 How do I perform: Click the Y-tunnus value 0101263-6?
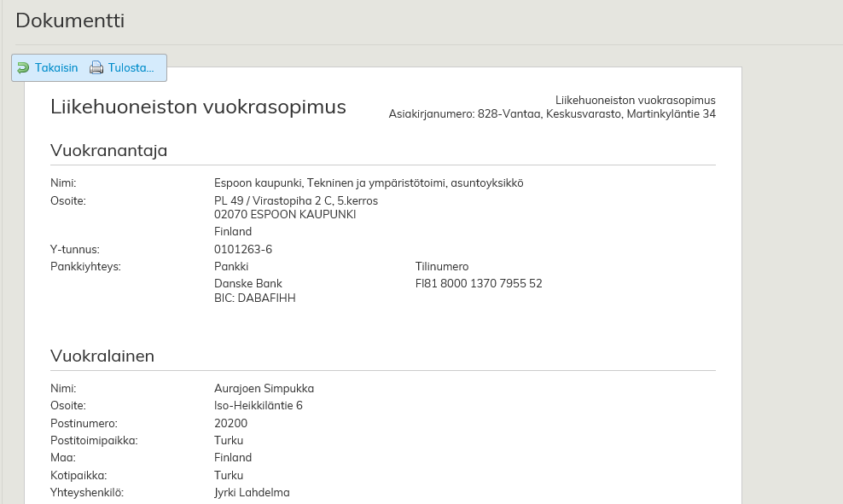[x=242, y=249]
